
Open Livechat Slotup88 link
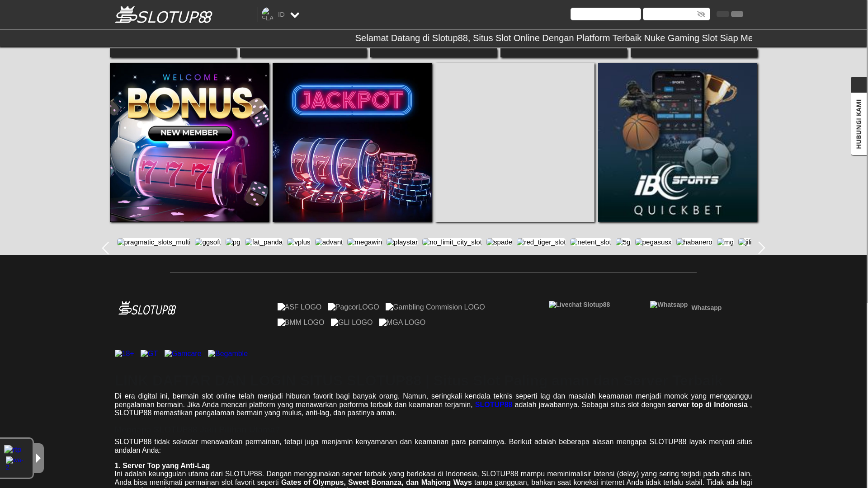click(x=579, y=305)
